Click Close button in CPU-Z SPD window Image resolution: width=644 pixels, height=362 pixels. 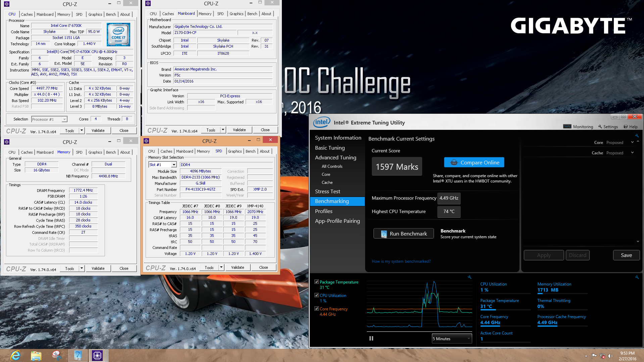[x=263, y=267]
